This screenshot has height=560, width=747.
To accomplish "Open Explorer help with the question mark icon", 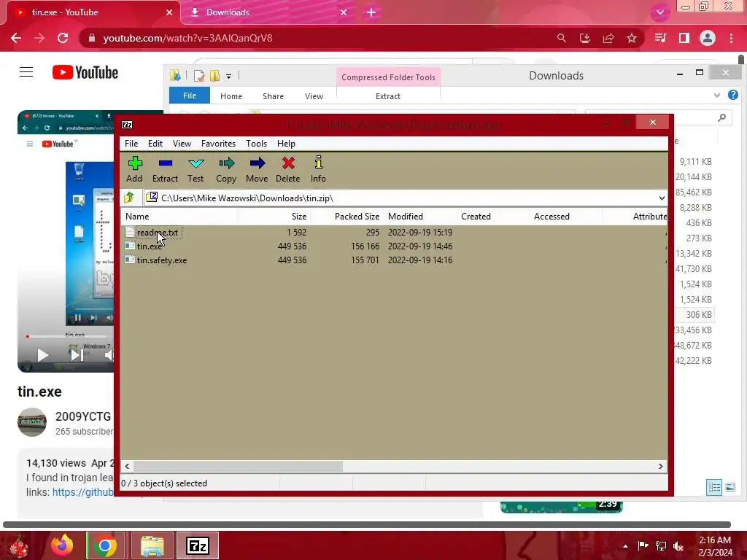I will pos(732,95).
